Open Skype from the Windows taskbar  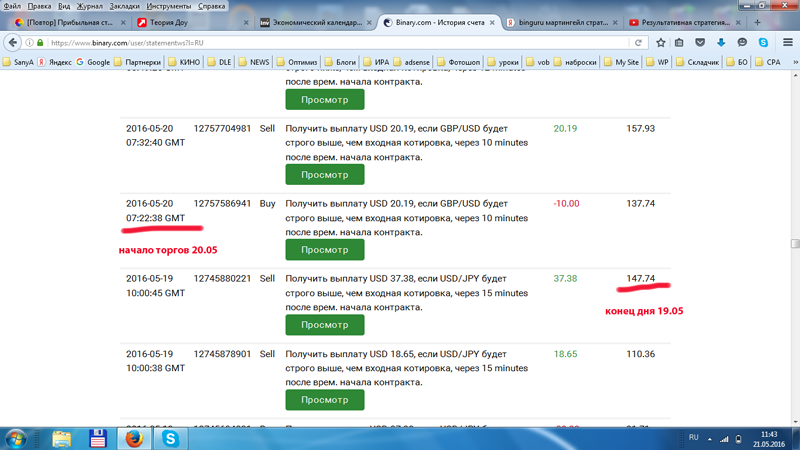(x=171, y=438)
